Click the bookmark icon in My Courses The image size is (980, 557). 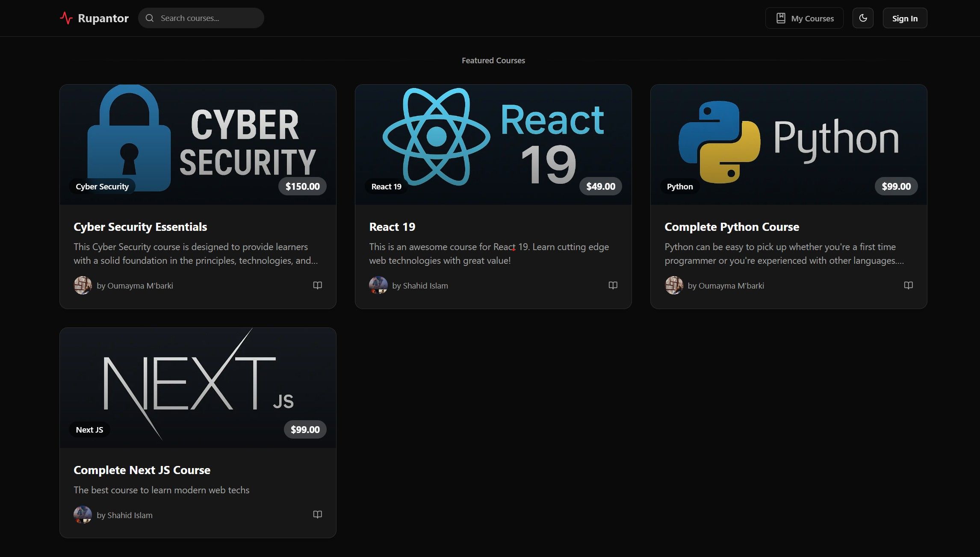click(781, 18)
